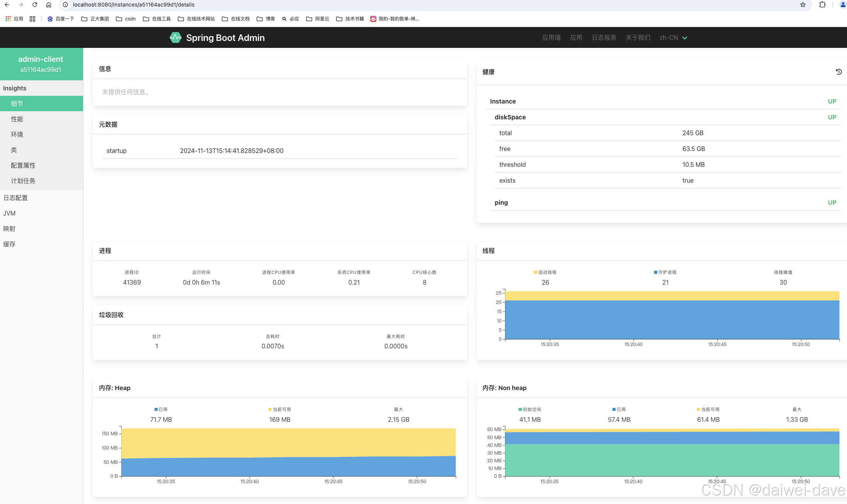Click the Non heap memory chart

tap(672, 452)
